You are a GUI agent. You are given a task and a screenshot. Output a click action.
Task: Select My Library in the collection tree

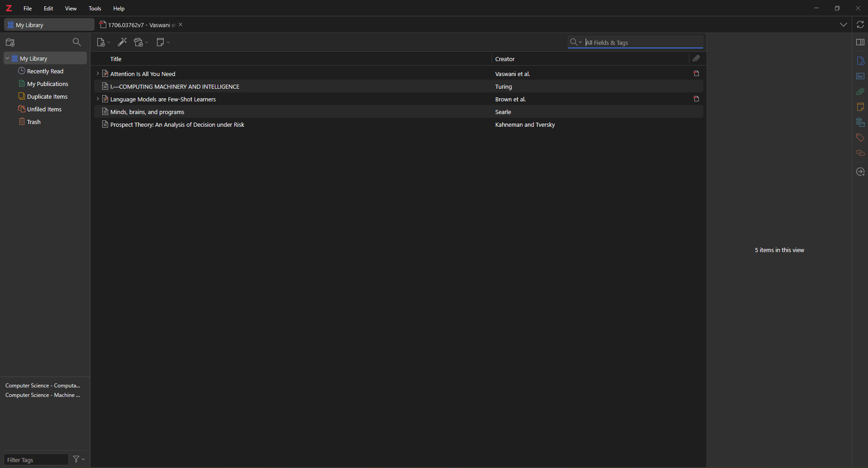coord(45,58)
